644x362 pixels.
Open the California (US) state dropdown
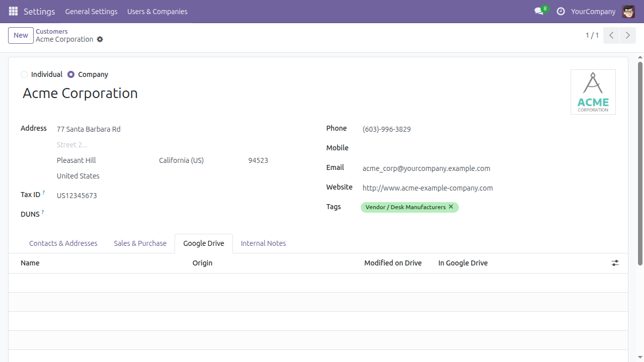[x=200, y=160]
